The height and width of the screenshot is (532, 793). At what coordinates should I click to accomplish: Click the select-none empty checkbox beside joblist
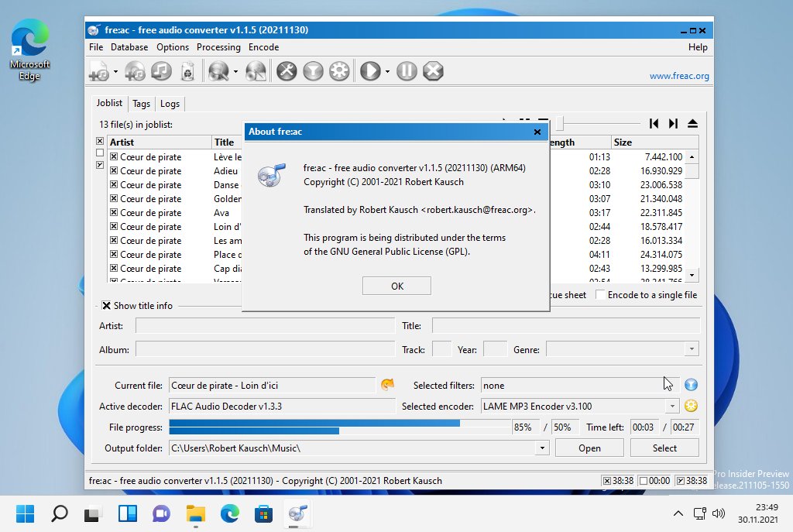tap(100, 153)
